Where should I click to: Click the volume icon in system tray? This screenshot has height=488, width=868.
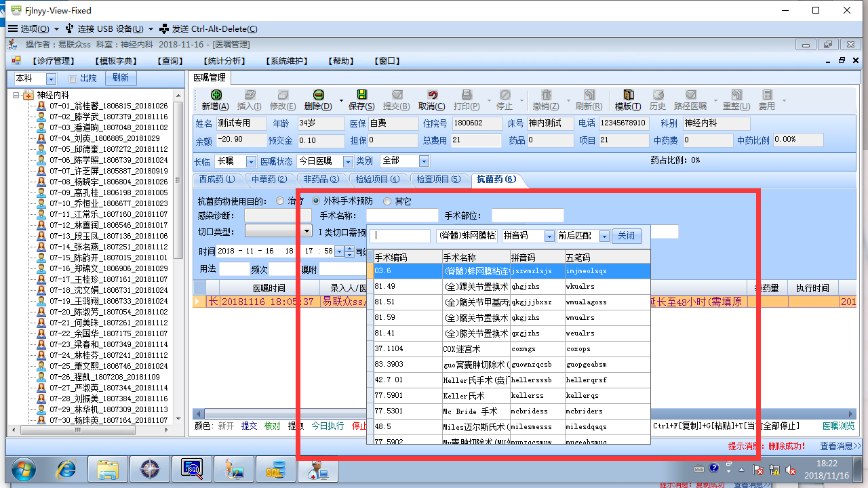tap(790, 469)
